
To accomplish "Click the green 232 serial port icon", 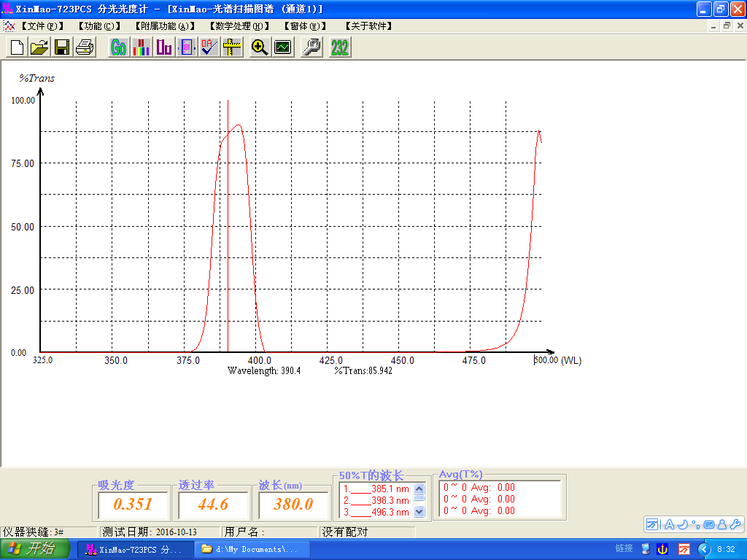I will coord(340,47).
